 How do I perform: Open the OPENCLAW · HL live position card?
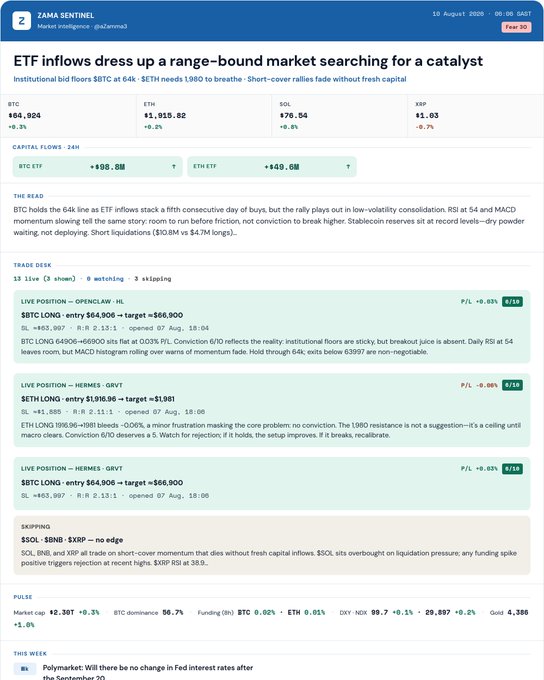coord(272,327)
